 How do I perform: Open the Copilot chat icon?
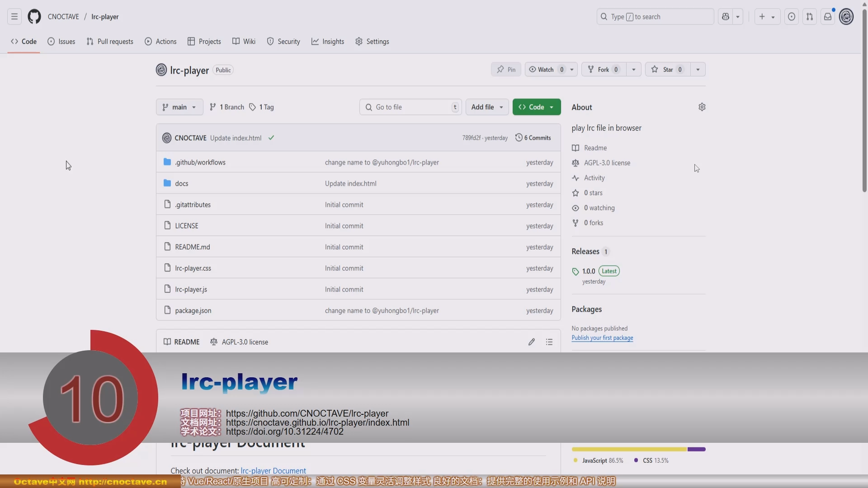726,17
